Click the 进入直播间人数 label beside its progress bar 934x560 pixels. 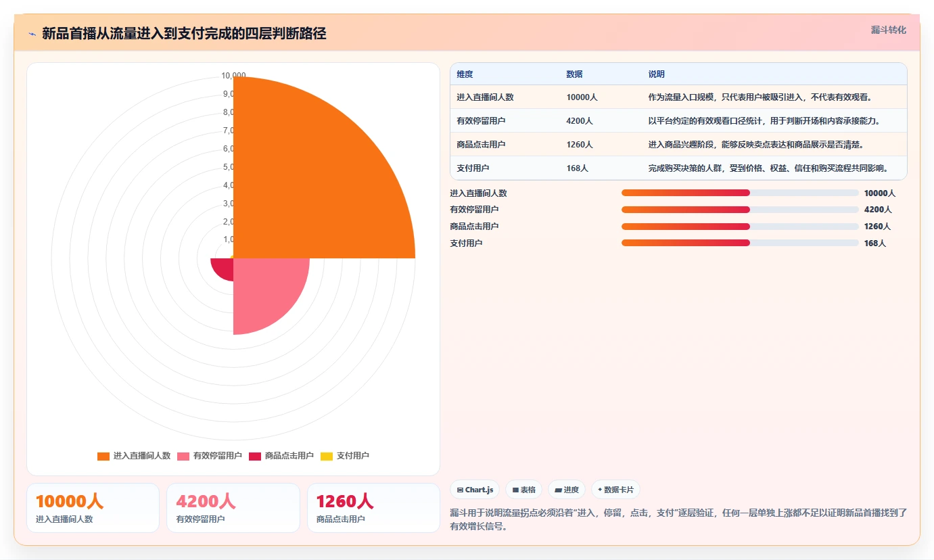coord(478,193)
